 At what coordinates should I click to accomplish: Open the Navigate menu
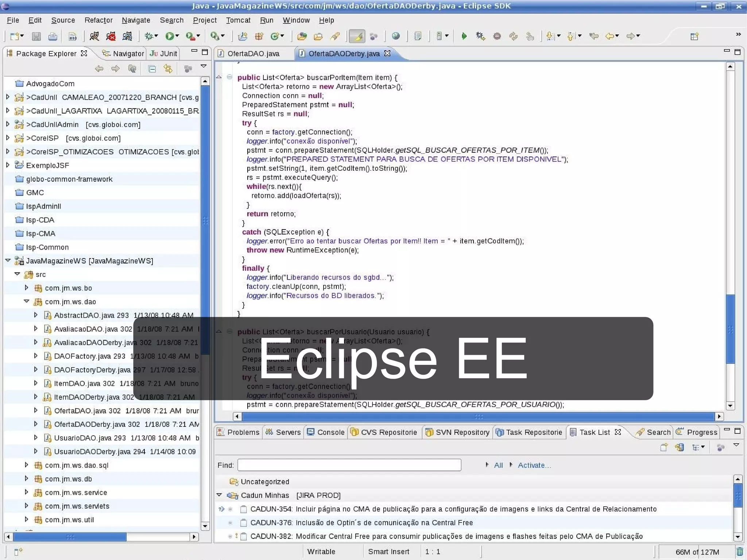[136, 20]
